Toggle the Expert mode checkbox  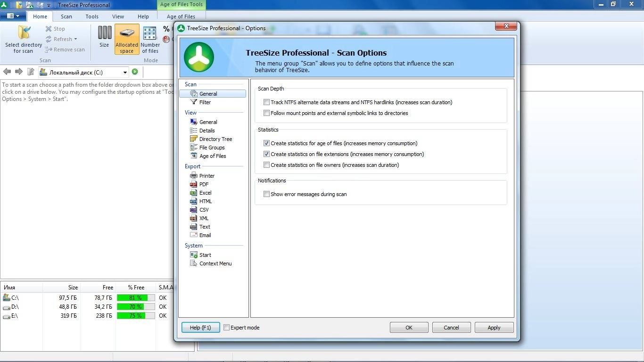[x=226, y=328]
